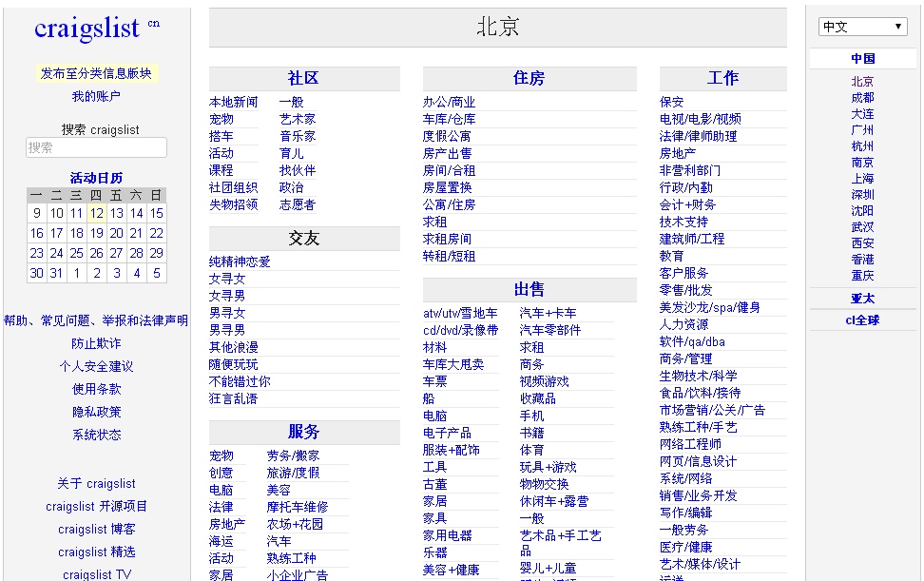
Task: Open 写作/编辑 jobs link
Action: tap(686, 513)
